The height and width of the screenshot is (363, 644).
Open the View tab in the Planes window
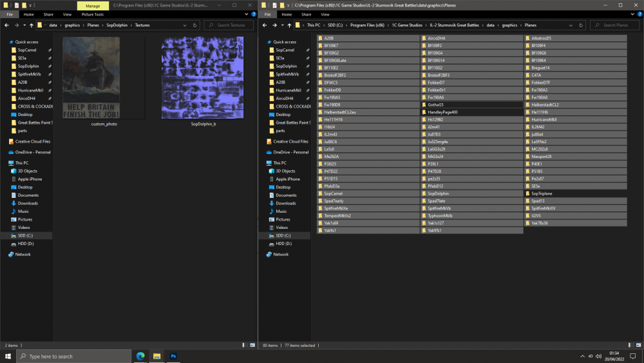coord(325,14)
